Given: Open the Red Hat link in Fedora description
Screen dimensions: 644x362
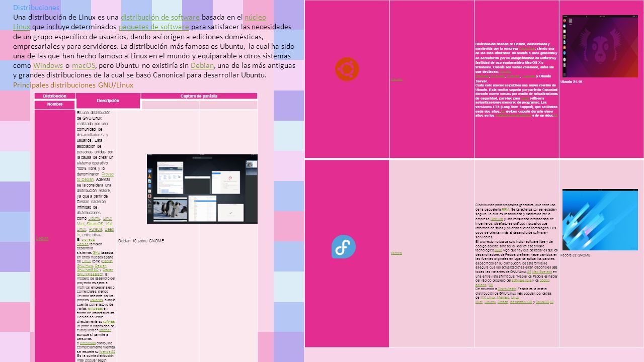Looking at the screenshot, I should (497, 219).
